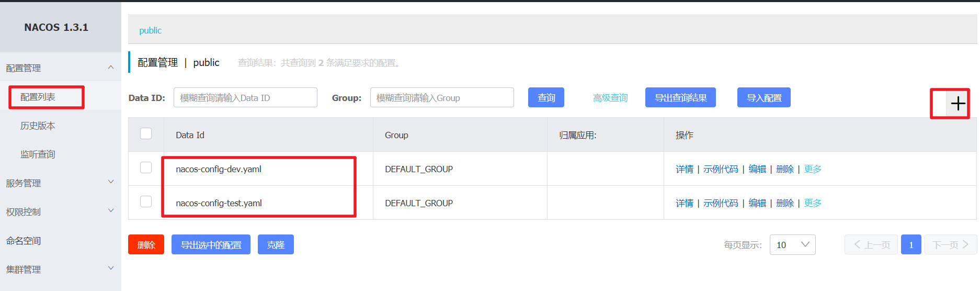Click the 查询 button

pos(546,97)
